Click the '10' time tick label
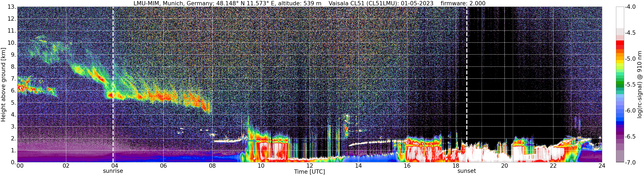This screenshot has height=176, width=644. click(x=261, y=166)
